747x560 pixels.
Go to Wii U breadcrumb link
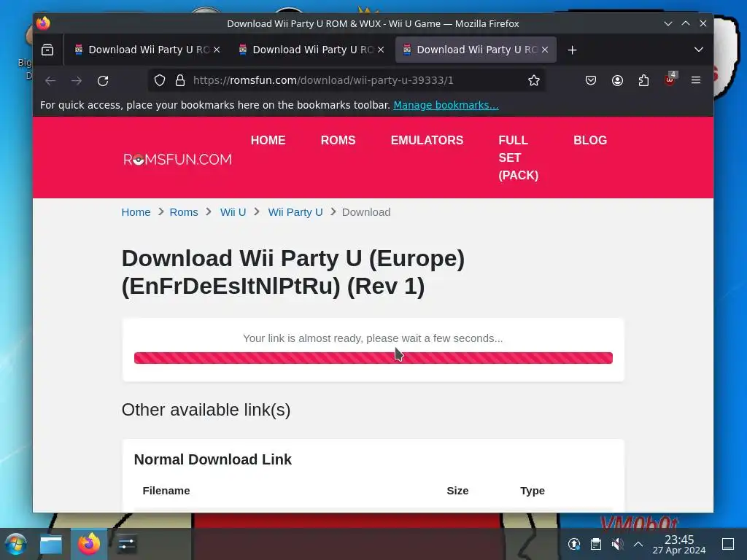point(233,212)
